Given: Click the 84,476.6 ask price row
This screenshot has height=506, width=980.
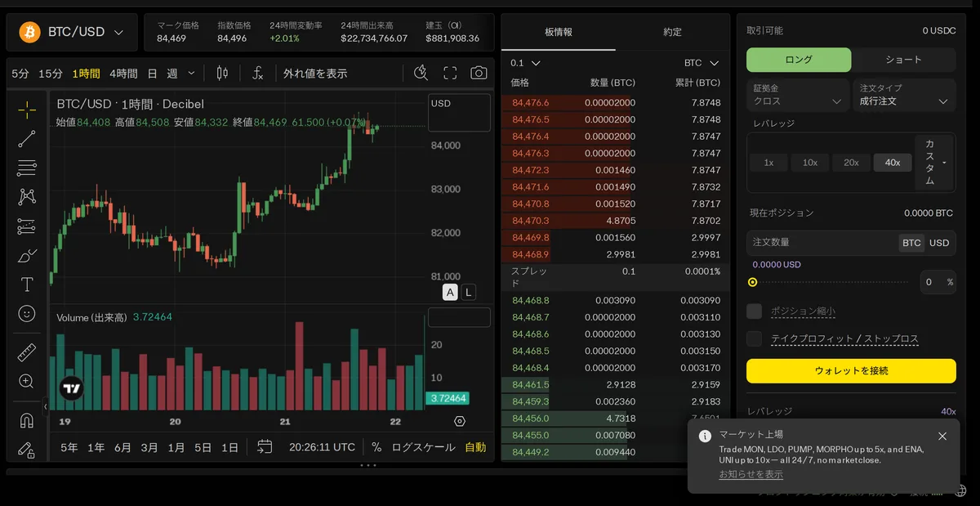Looking at the screenshot, I should point(615,103).
